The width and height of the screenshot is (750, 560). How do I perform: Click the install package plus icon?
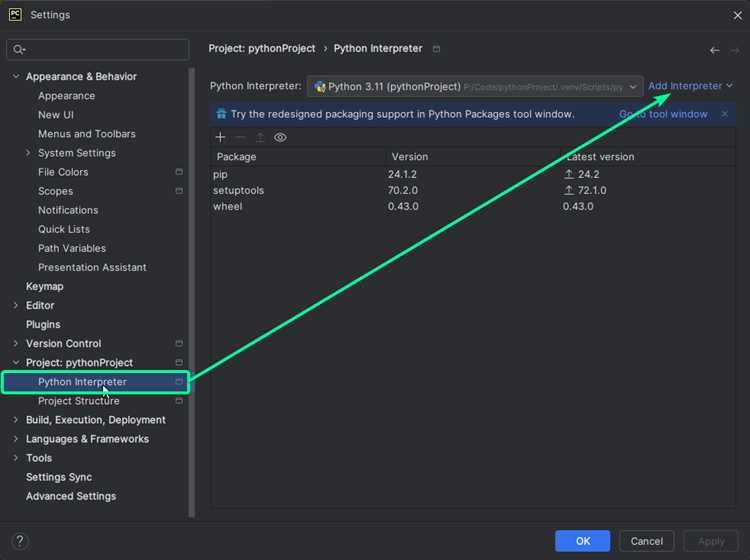[220, 138]
